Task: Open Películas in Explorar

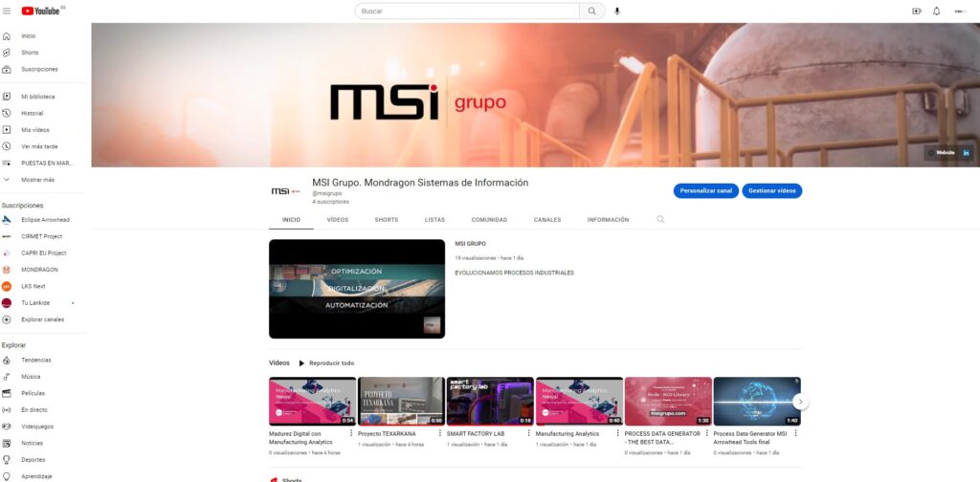Action: point(33,393)
